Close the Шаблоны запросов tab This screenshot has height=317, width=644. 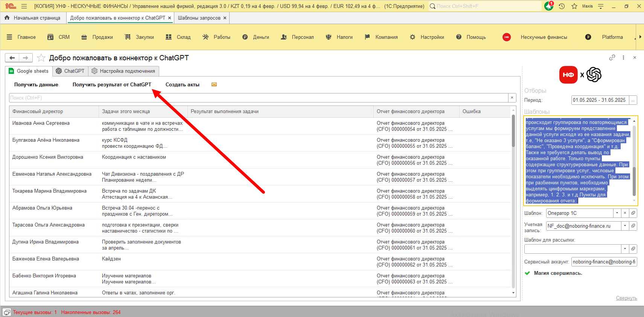[225, 18]
